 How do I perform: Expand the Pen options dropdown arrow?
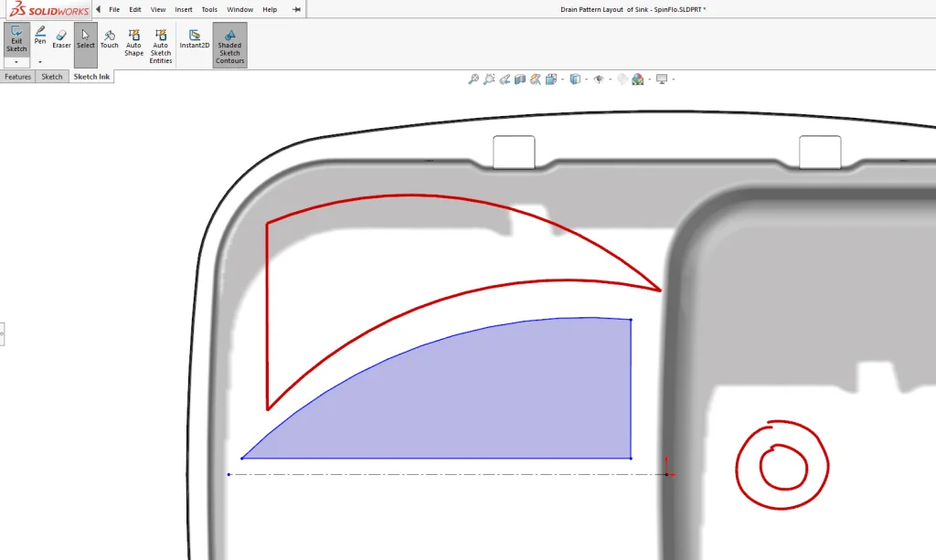coord(40,62)
